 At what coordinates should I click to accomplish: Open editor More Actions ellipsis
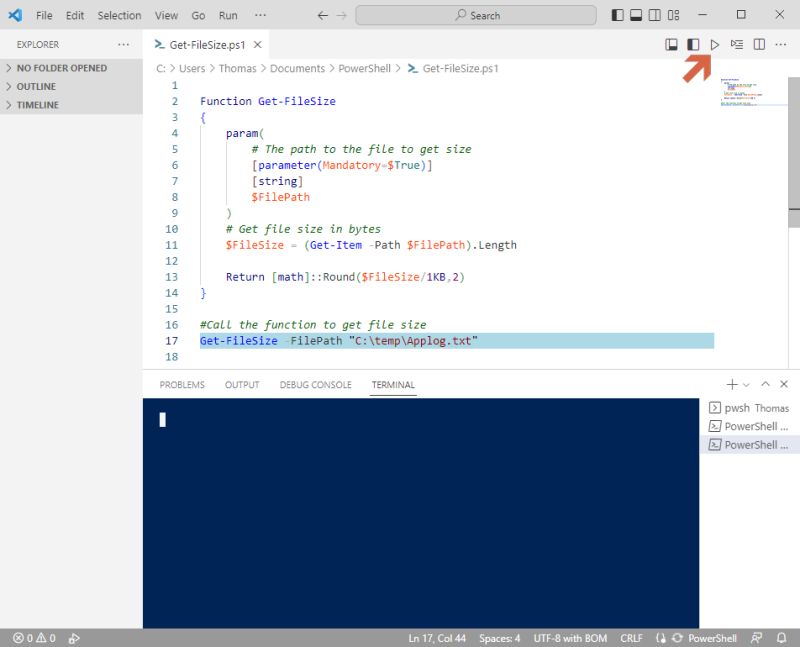tap(780, 44)
